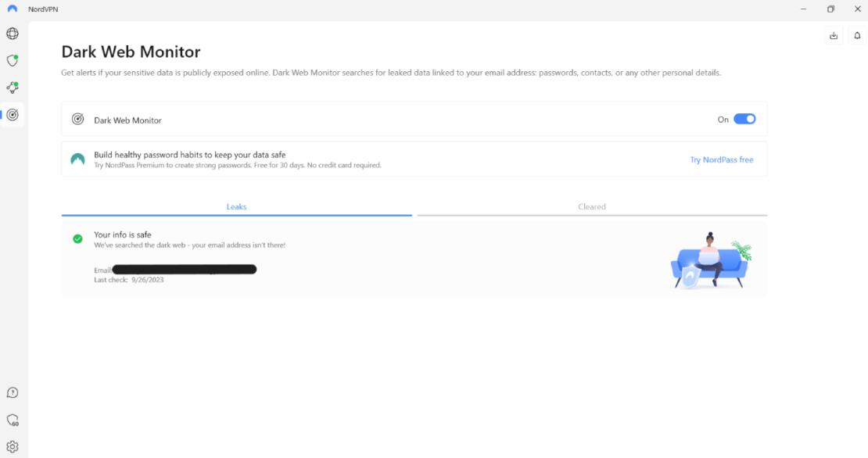The height and width of the screenshot is (458, 868).
Task: Switch to the Leaks tab
Action: tap(236, 207)
